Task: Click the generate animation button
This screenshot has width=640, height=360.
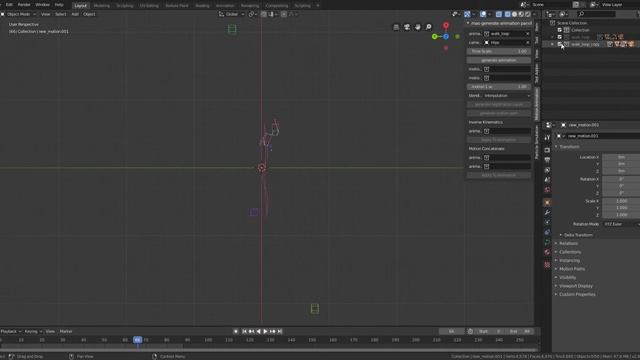Action: tap(498, 60)
